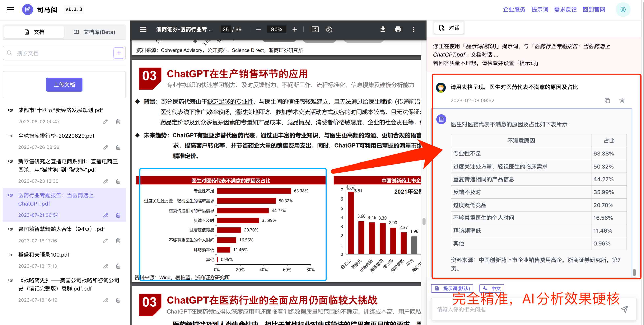Screen dimensions: 644x325
Task: Click the 司马阅 app logo icon
Action: 28,10
